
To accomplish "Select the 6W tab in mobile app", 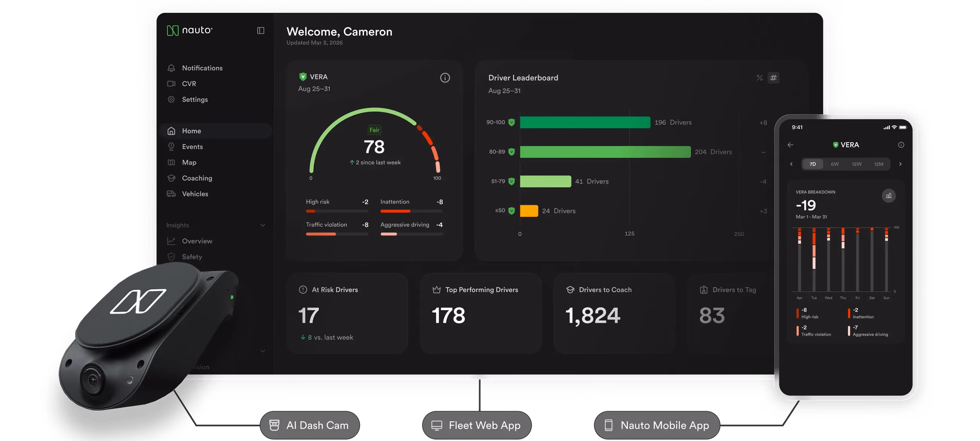I will tap(834, 164).
